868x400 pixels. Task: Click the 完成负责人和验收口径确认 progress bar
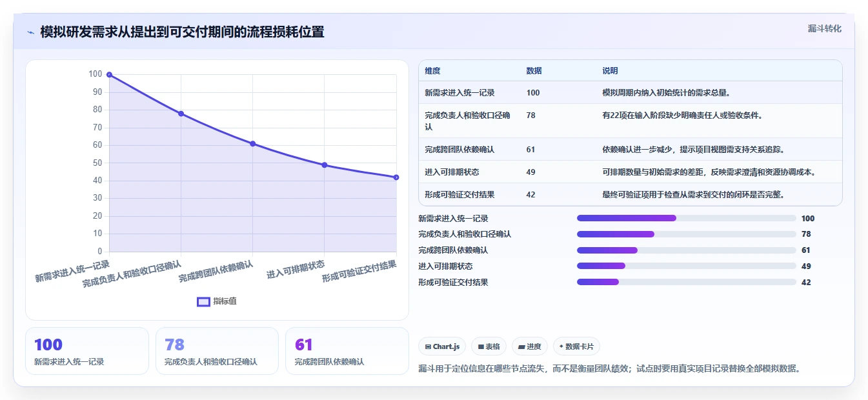[687, 234]
